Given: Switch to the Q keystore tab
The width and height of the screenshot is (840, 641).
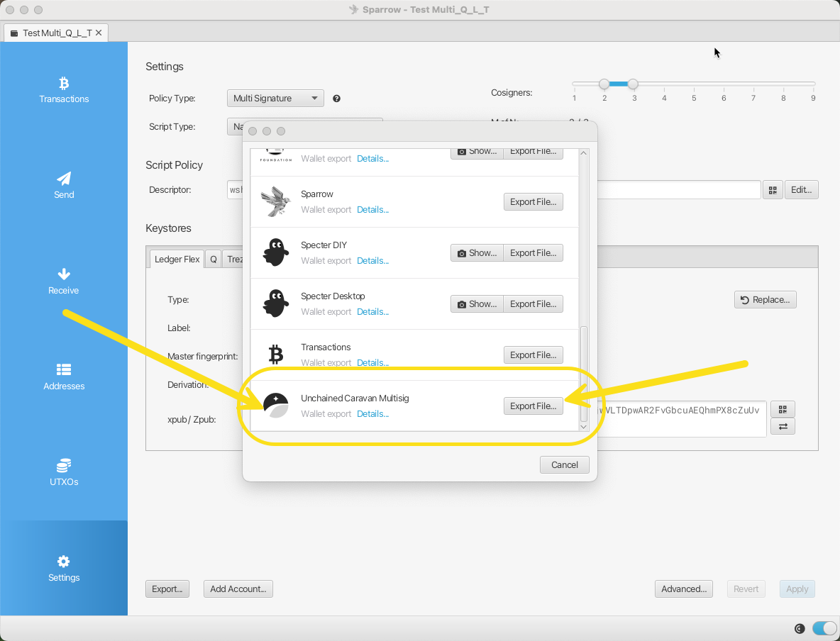Looking at the screenshot, I should pyautogui.click(x=213, y=260).
